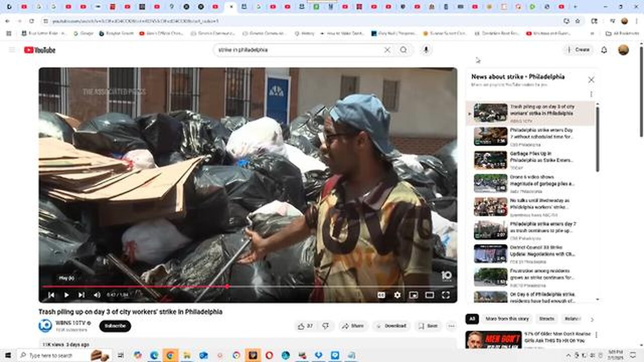Skip to the previous video
Screen dimensions: 644x362
tap(51, 295)
